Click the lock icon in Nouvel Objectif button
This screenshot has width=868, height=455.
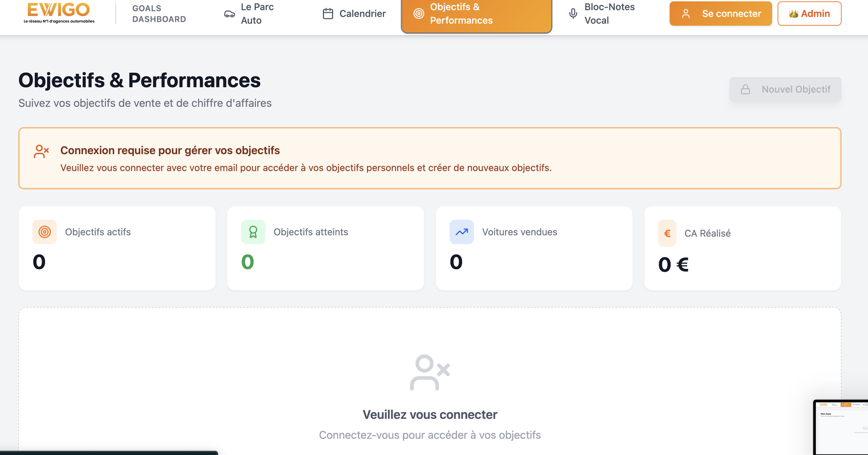[x=745, y=89]
